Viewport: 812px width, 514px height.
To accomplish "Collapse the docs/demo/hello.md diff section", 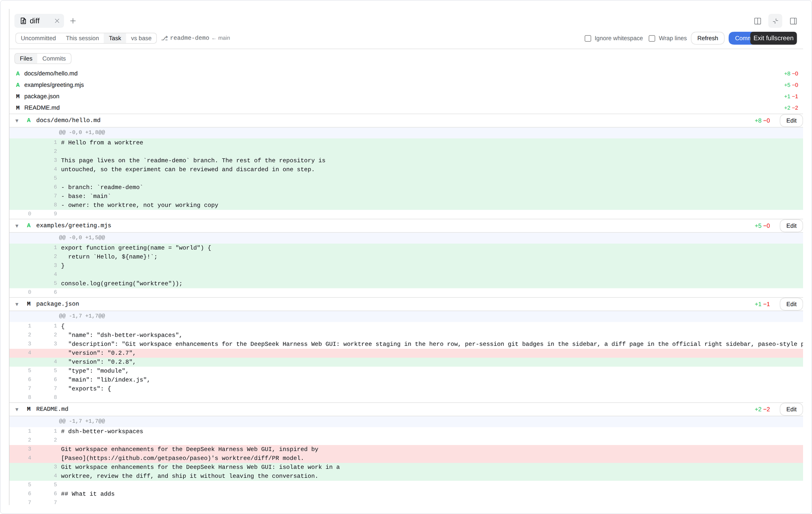I will pos(17,121).
